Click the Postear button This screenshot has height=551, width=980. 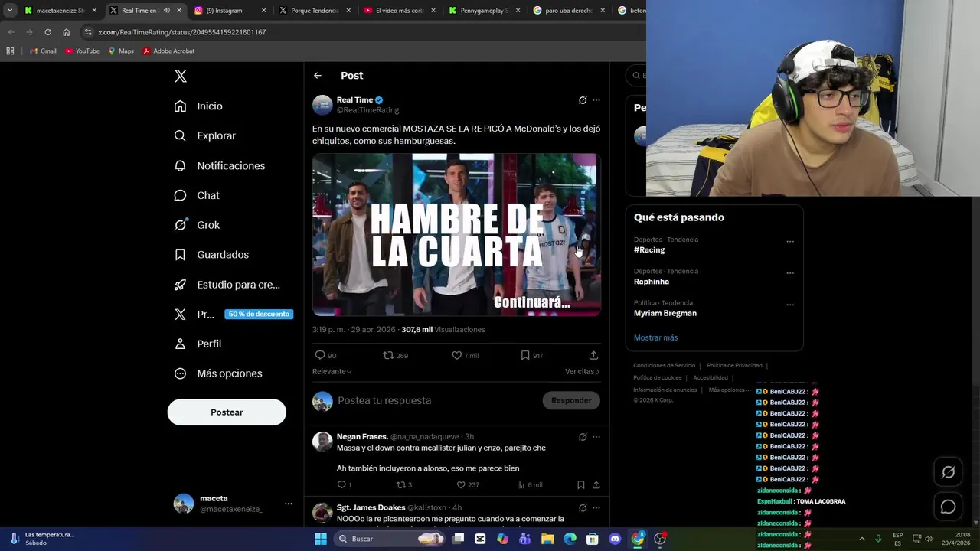[x=227, y=412]
